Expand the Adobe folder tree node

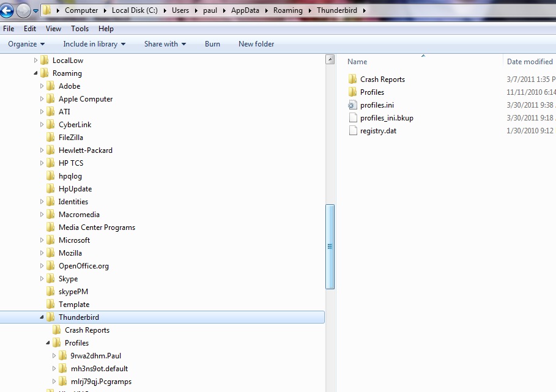[42, 86]
